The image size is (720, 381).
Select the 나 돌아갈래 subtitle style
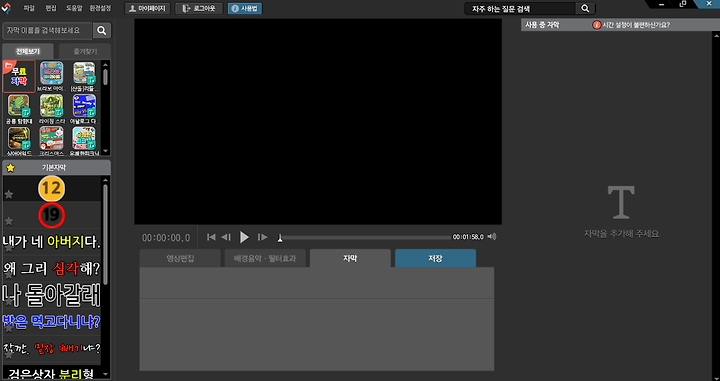tap(51, 295)
